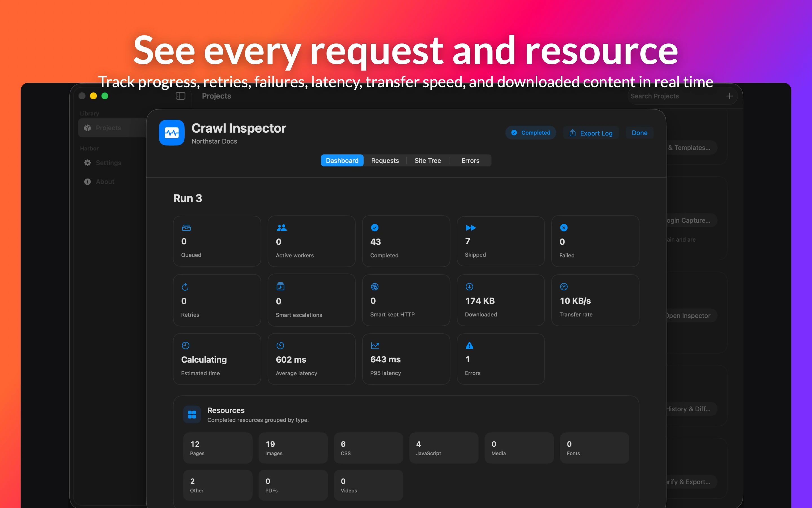Click the Failed x-circle icon
Viewport: 812px width, 508px height.
(564, 228)
